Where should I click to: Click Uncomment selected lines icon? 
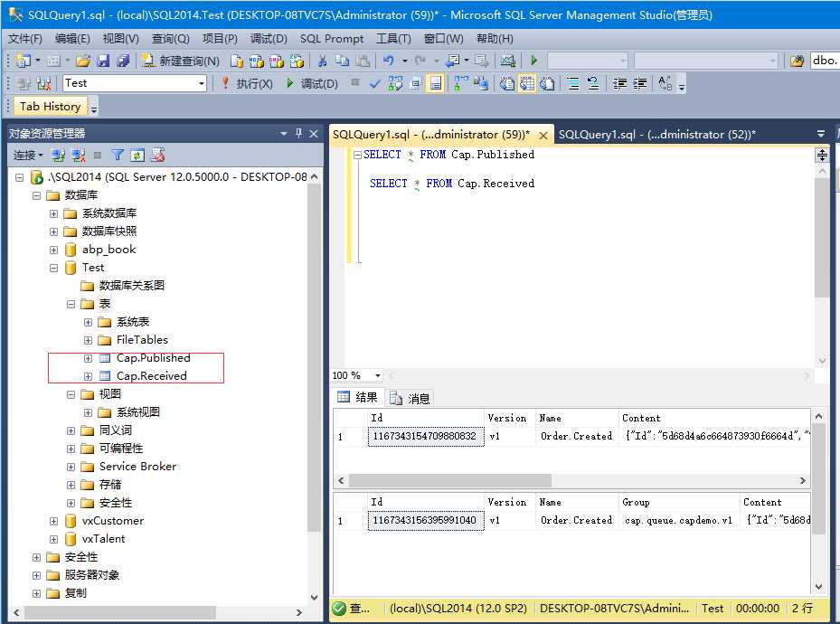(x=593, y=83)
